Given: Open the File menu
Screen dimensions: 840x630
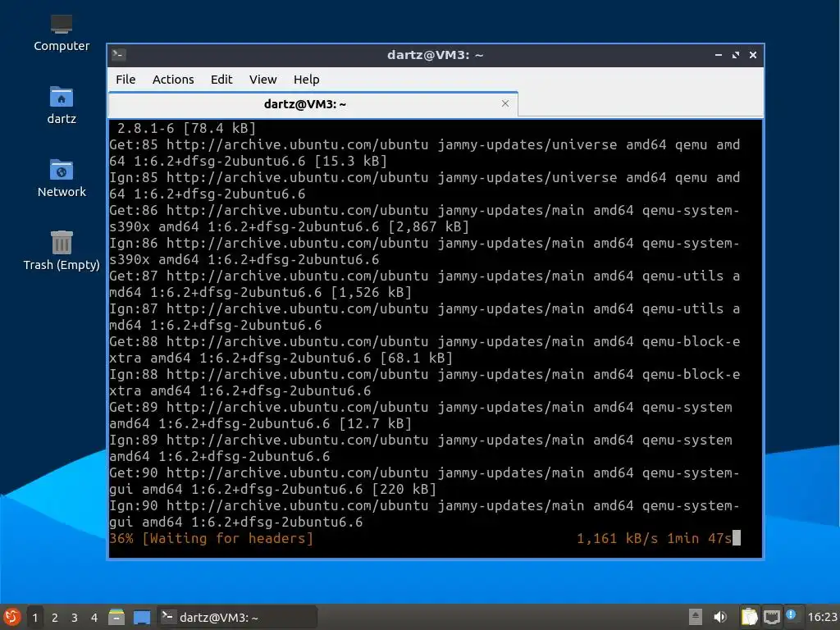Looking at the screenshot, I should 126,80.
